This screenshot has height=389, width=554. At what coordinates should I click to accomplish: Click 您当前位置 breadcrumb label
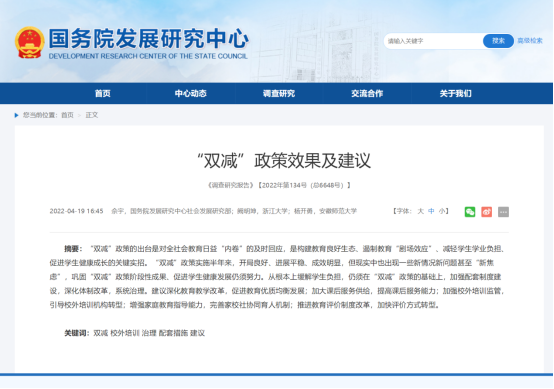(40, 115)
